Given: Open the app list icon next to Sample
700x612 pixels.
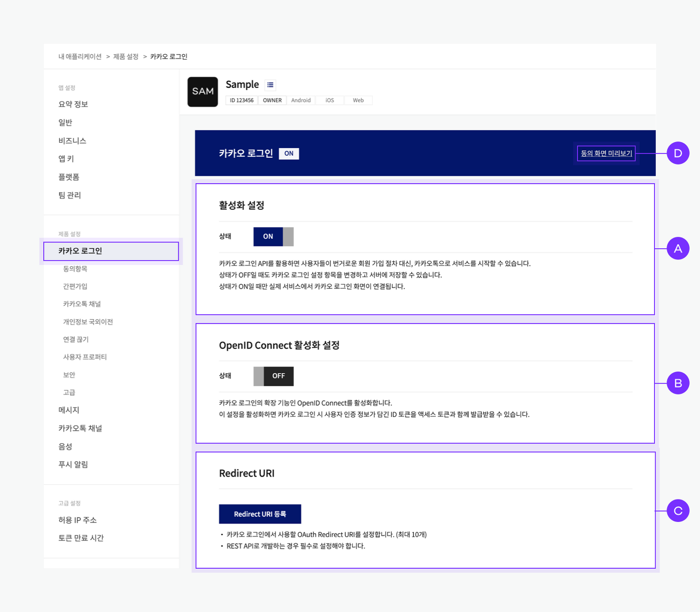Looking at the screenshot, I should coord(270,85).
